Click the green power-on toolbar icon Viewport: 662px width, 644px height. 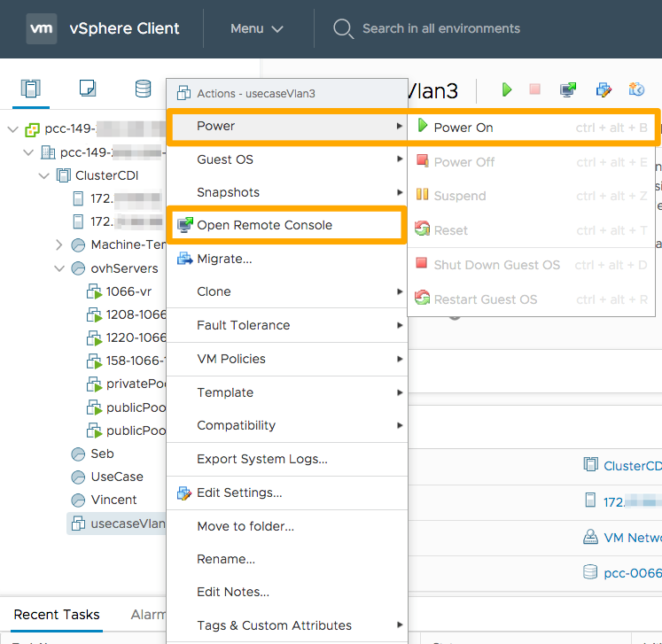(x=507, y=89)
